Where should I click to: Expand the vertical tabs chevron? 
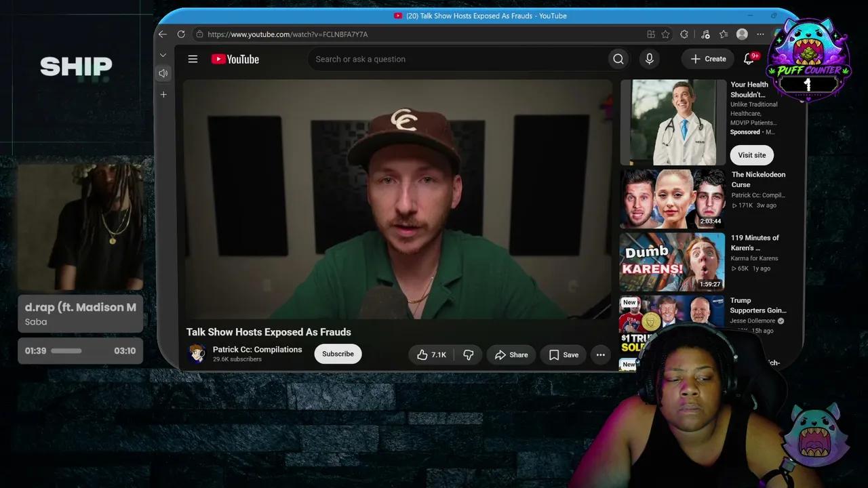click(x=163, y=55)
